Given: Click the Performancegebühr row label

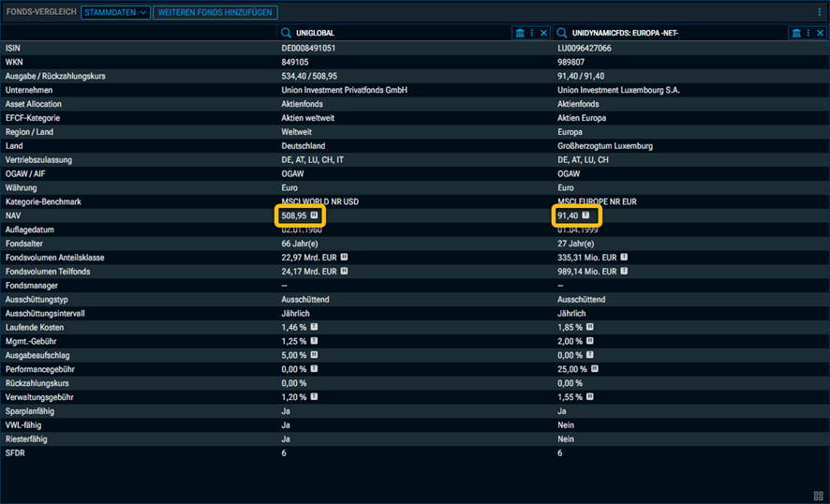Looking at the screenshot, I should (x=39, y=369).
